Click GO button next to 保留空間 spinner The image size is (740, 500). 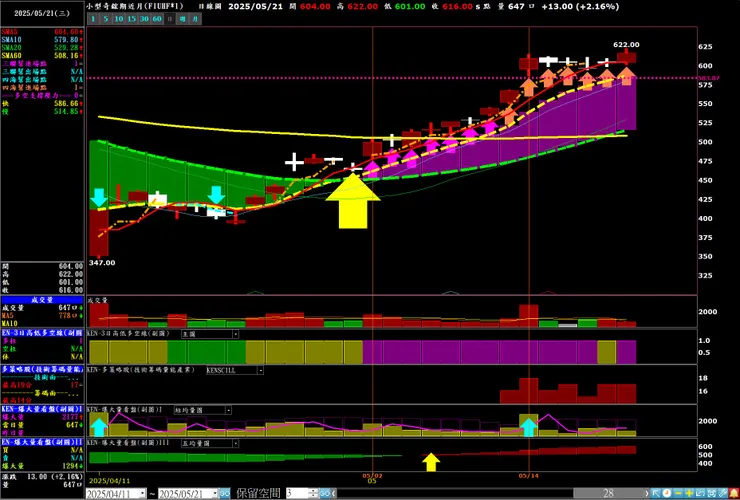(324, 494)
